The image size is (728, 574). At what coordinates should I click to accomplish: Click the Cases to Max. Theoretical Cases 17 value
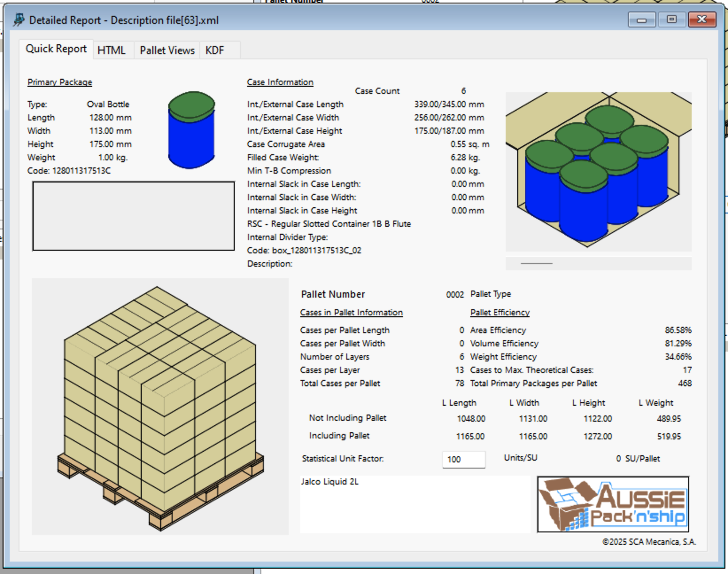[687, 370]
